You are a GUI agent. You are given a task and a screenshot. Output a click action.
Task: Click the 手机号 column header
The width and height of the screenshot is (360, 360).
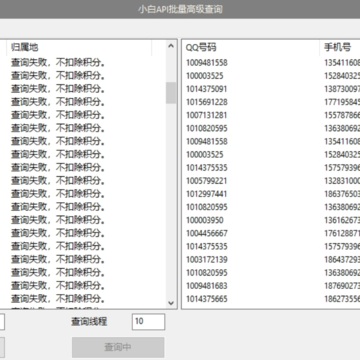[340, 47]
